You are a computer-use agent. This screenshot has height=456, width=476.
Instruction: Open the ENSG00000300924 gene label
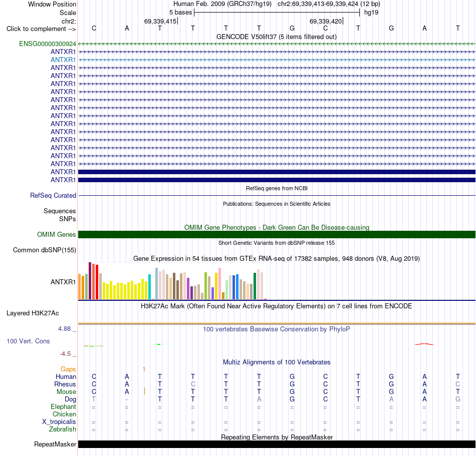(48, 44)
